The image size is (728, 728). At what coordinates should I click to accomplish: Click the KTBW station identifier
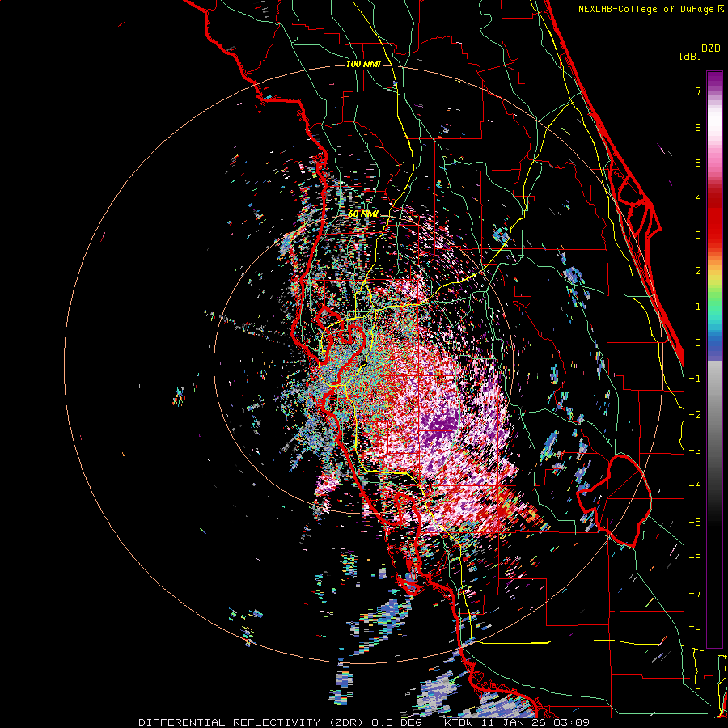(x=459, y=722)
